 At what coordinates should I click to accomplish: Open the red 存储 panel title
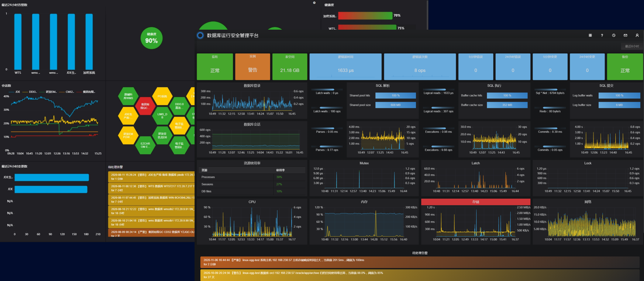475,202
